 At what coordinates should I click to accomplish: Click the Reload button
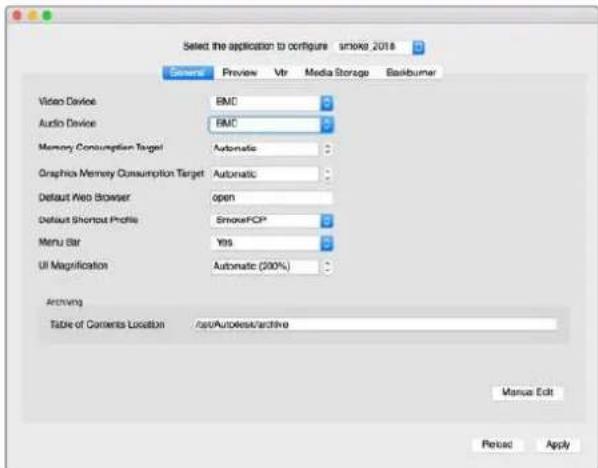(497, 444)
